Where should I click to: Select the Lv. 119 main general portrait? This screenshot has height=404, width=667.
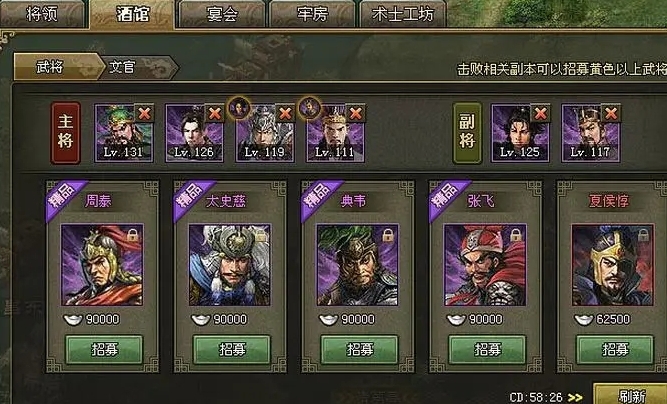[265, 134]
